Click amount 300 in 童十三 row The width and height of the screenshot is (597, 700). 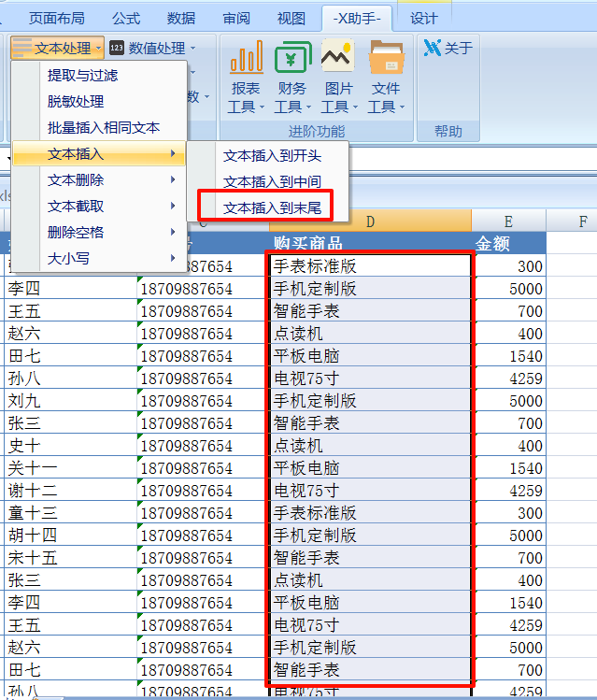pos(508,512)
